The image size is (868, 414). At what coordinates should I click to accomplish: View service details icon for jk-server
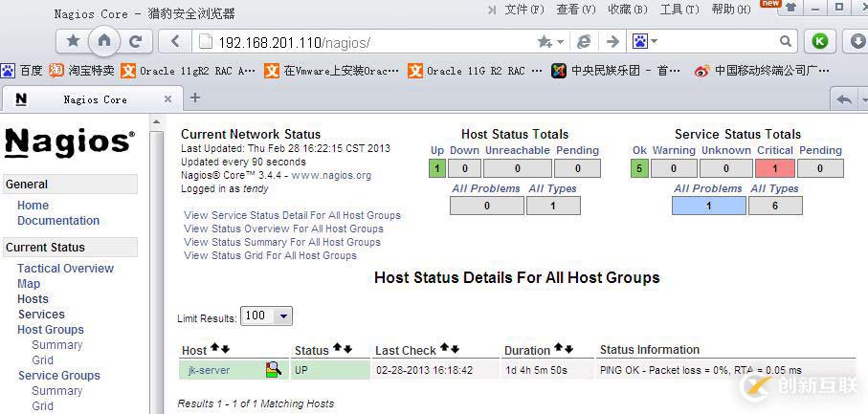[274, 369]
